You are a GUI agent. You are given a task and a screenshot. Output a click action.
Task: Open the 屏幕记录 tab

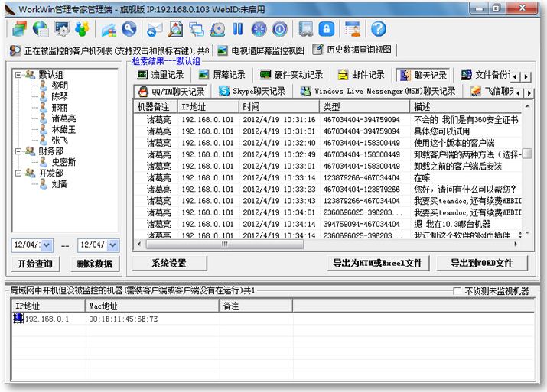(222, 75)
